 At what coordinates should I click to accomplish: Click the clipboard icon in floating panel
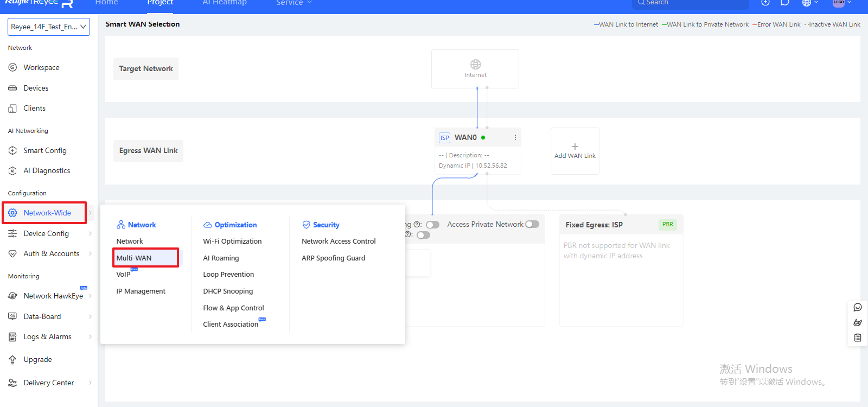[x=858, y=338]
